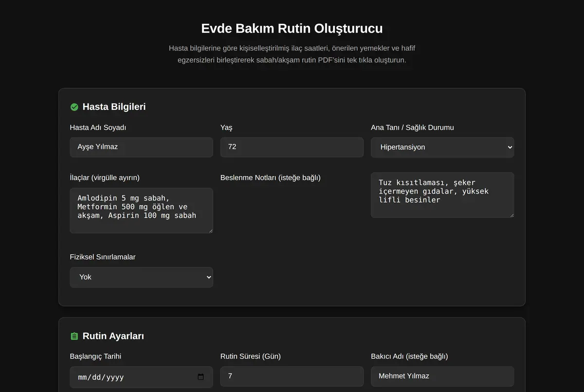584x392 pixels.
Task: Click the Başlangıç Tarihi date field
Action: pyautogui.click(x=141, y=377)
